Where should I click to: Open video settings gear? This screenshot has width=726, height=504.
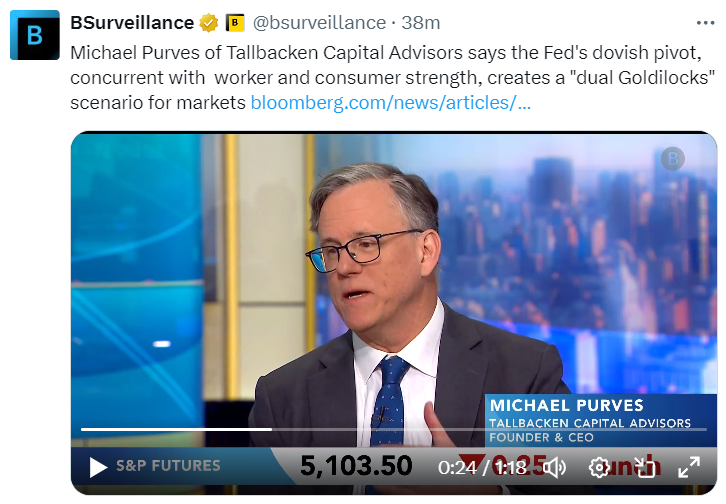coord(599,466)
